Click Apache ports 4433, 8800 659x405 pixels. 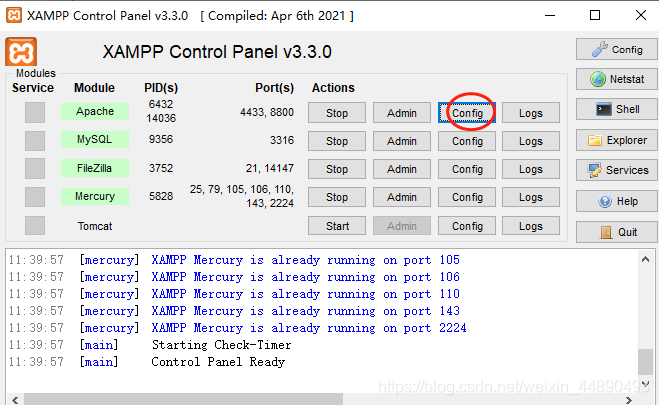[x=267, y=112]
